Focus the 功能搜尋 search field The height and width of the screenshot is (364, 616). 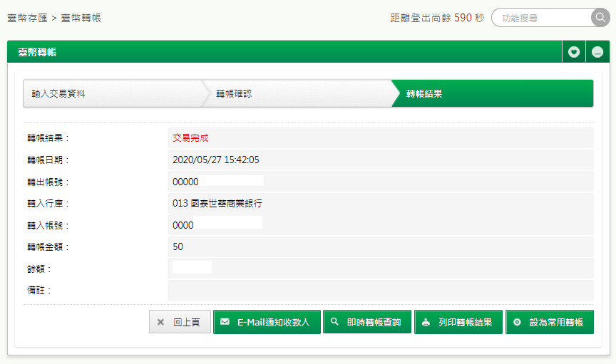(x=541, y=18)
